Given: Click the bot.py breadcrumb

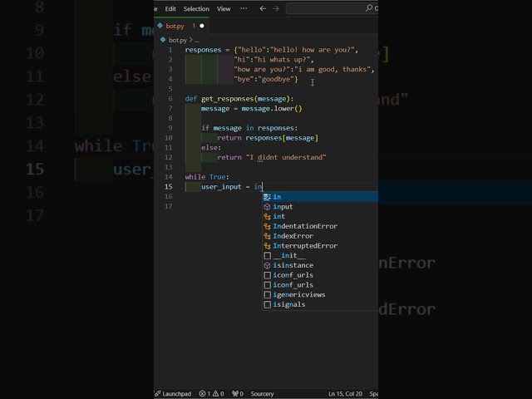Looking at the screenshot, I should (178, 40).
